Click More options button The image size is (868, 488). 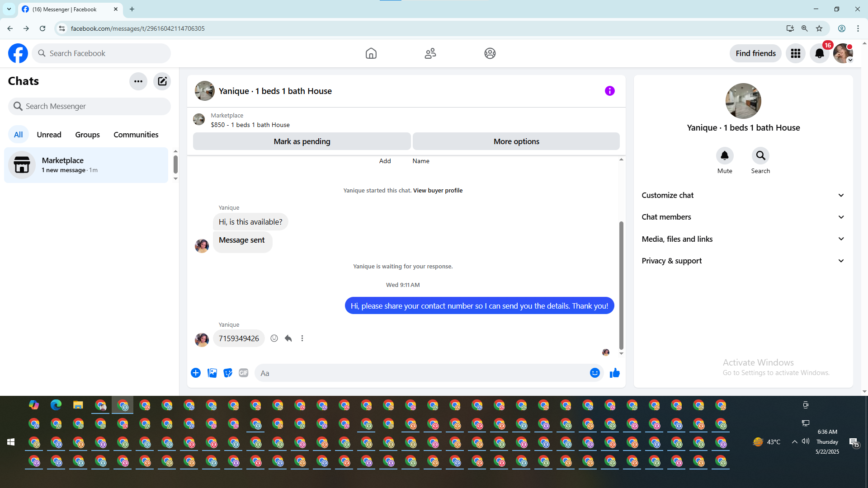click(516, 141)
